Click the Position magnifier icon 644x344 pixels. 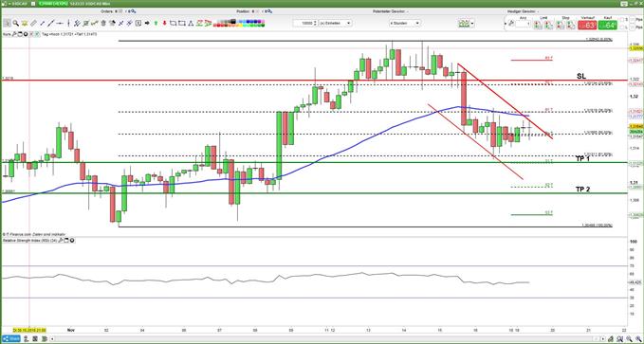(x=270, y=11)
